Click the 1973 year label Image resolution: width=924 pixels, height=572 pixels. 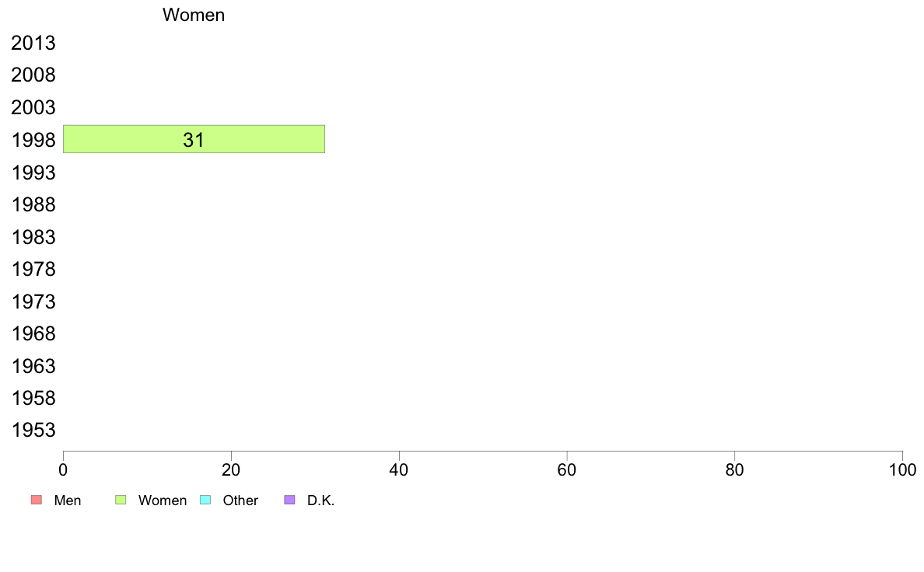[x=33, y=302]
